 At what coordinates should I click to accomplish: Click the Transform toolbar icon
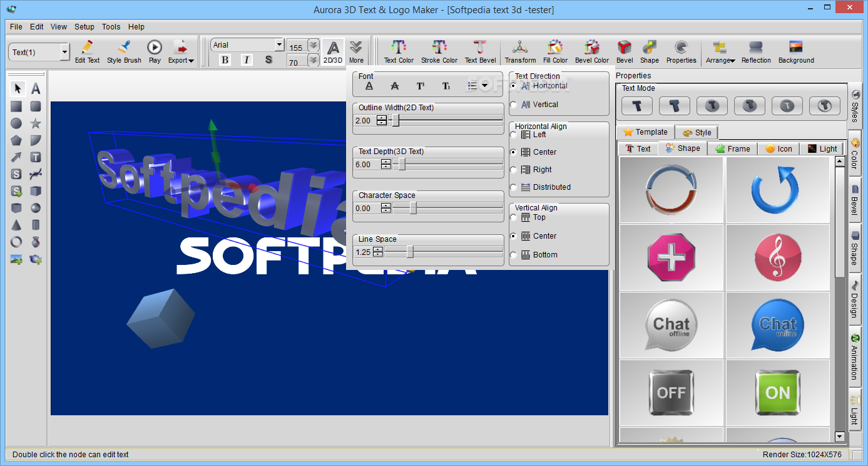click(520, 51)
